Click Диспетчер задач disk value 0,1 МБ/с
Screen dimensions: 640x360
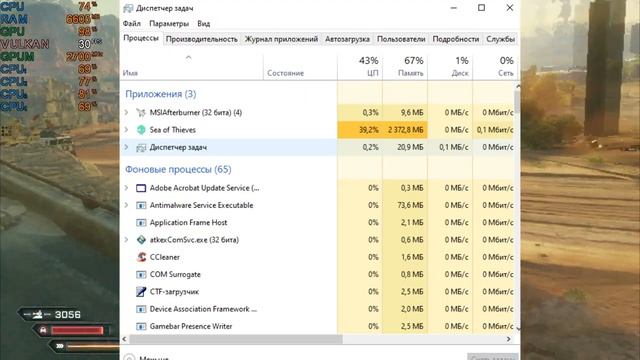click(453, 147)
